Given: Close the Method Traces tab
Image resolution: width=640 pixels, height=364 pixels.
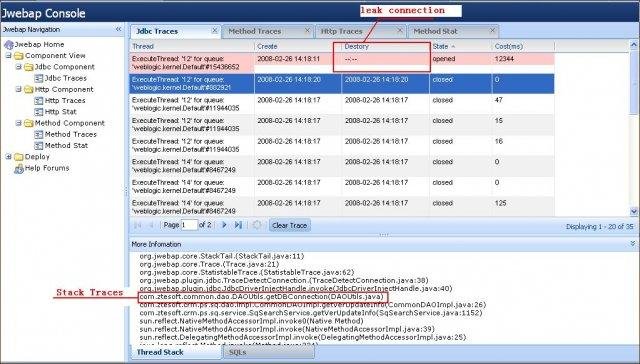Looking at the screenshot, I should coord(308,31).
